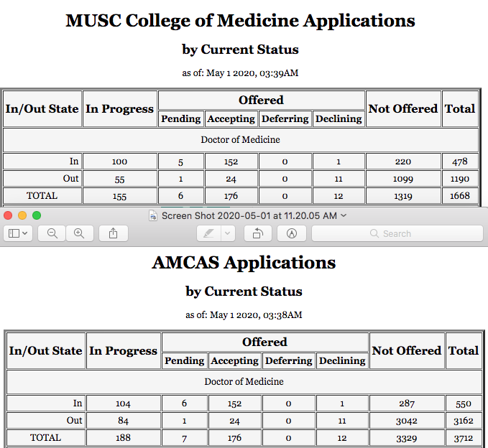The width and height of the screenshot is (488, 448).
Task: Click MUSC table grand total 1668
Action: tap(460, 196)
